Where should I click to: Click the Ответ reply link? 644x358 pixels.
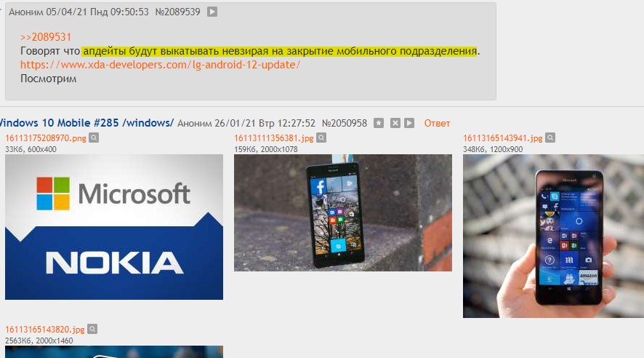(437, 123)
